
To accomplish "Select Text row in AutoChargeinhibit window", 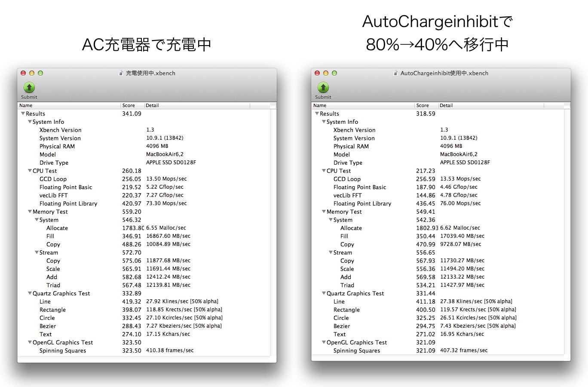I will [438, 334].
